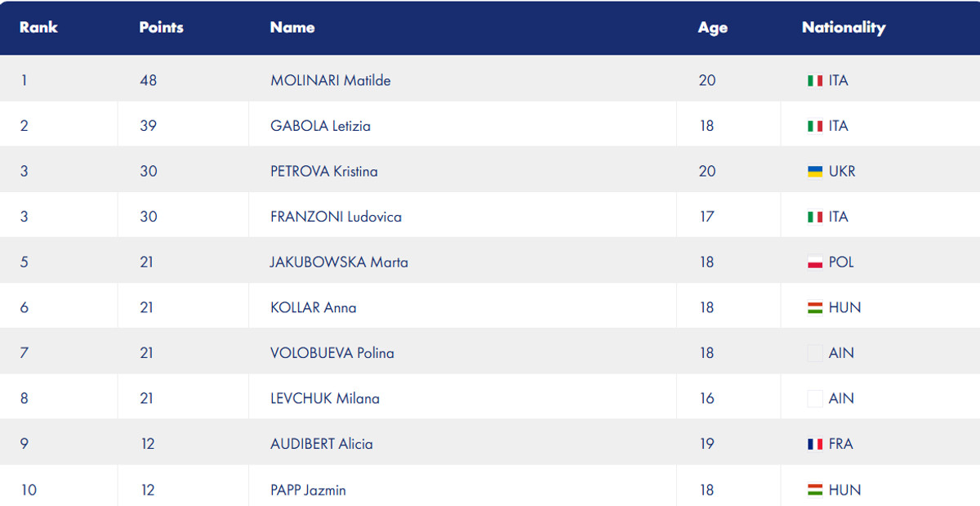Viewport: 980px width, 506px height.
Task: Click the French flag next to FRA
Action: point(814,445)
